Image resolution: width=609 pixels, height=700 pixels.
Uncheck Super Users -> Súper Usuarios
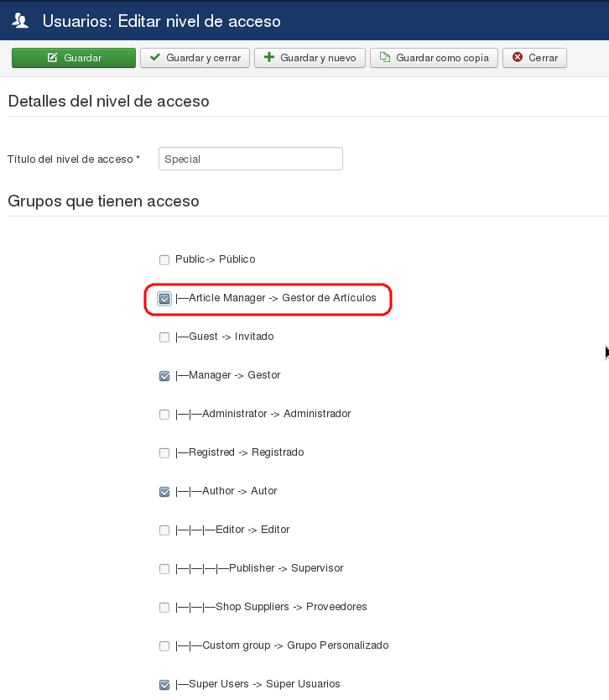pos(164,685)
